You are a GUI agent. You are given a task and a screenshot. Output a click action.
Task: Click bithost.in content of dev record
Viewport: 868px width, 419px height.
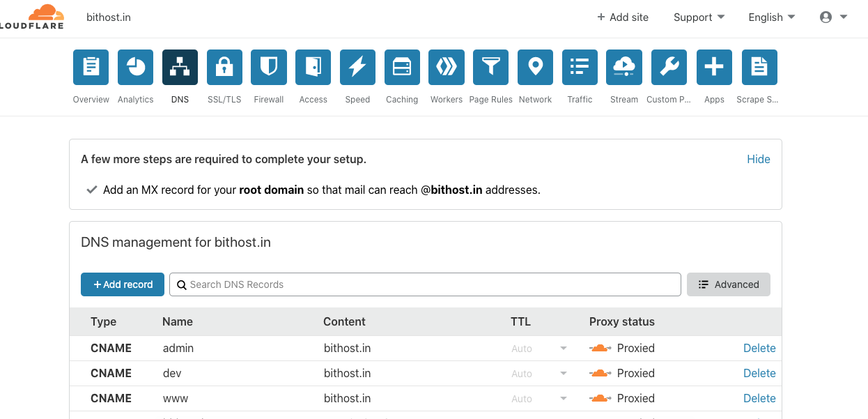tap(347, 373)
